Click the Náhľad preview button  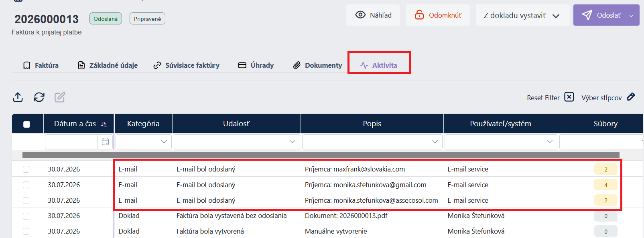point(373,15)
